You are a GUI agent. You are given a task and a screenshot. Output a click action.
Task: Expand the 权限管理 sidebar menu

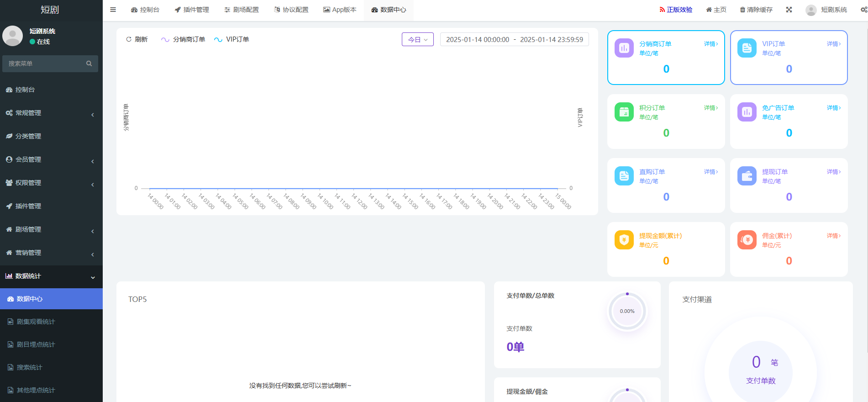[x=51, y=183]
